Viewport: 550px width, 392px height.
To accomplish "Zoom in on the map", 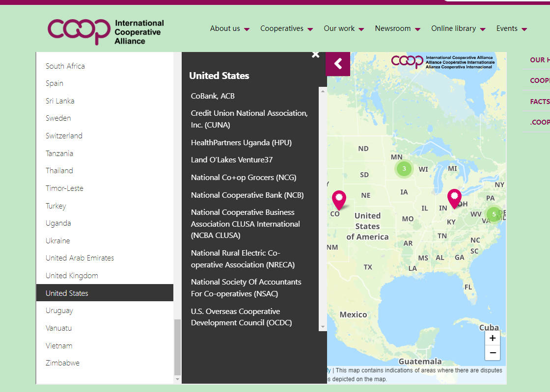I will (493, 338).
